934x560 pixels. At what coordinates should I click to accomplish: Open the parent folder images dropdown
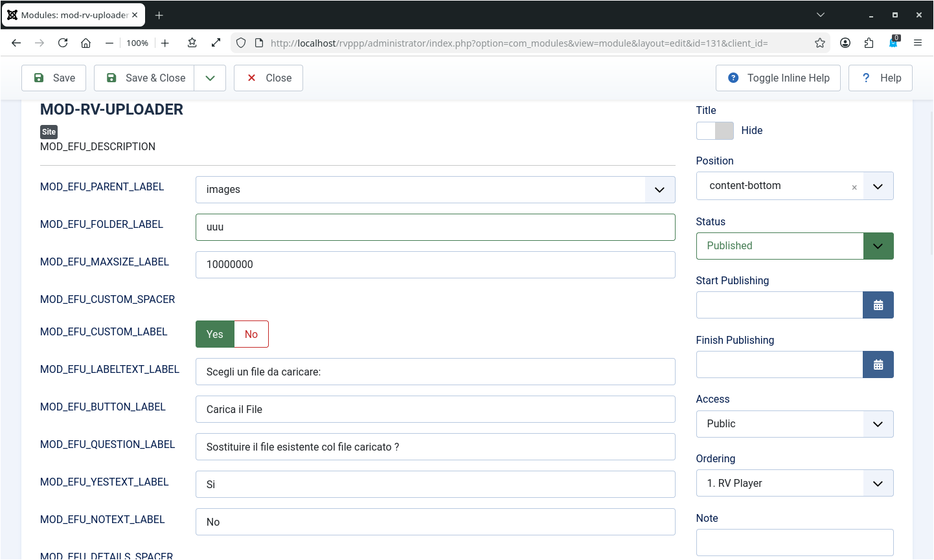click(435, 190)
